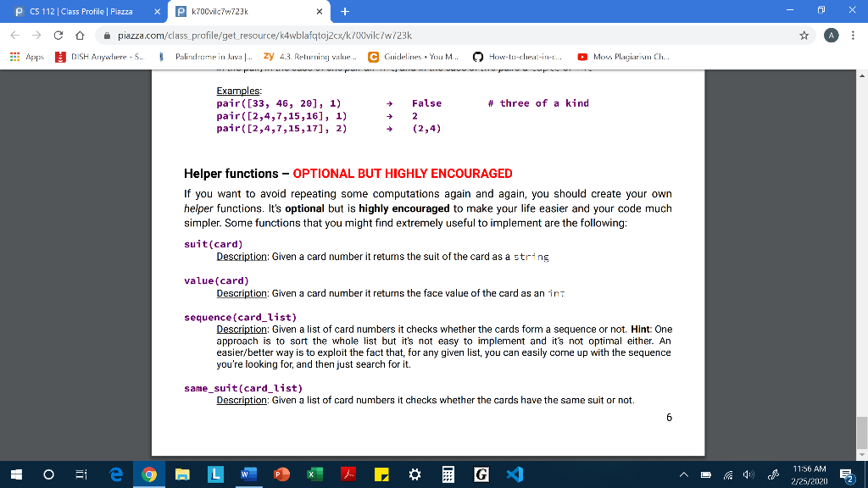
Task: Click the forward navigation arrow
Action: (36, 36)
